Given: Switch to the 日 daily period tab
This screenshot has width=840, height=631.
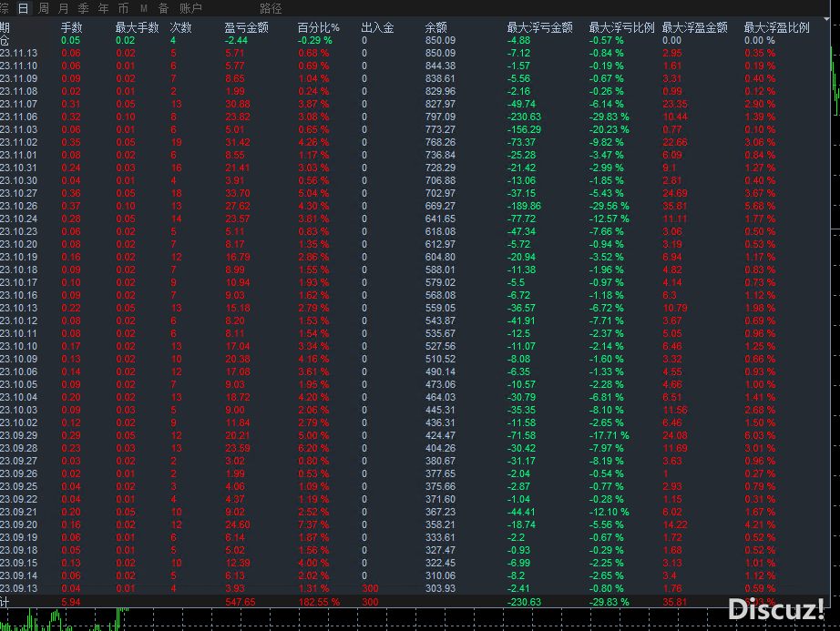Looking at the screenshot, I should point(23,8).
